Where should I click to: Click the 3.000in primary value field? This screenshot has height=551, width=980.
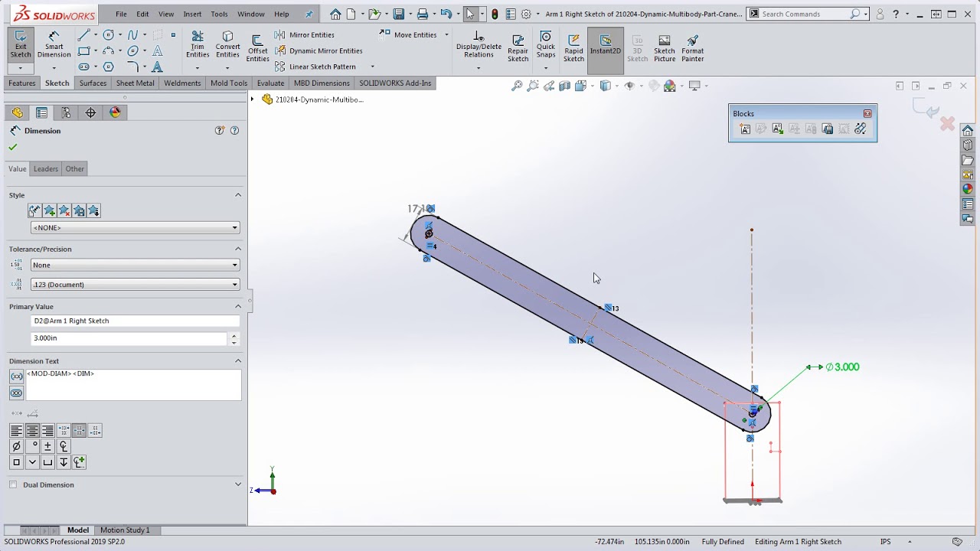(129, 338)
